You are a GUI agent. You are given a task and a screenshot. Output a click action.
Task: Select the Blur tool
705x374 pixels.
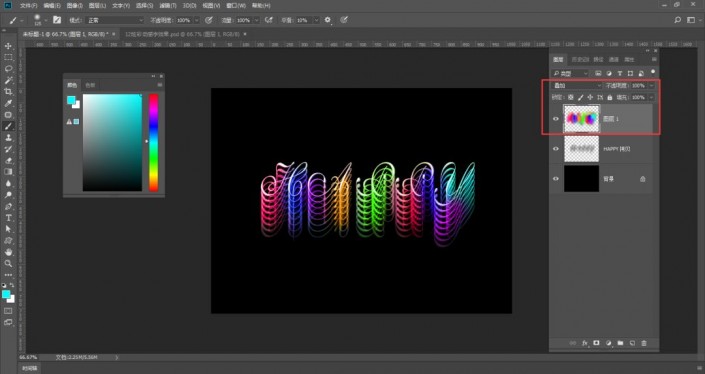tap(8, 183)
